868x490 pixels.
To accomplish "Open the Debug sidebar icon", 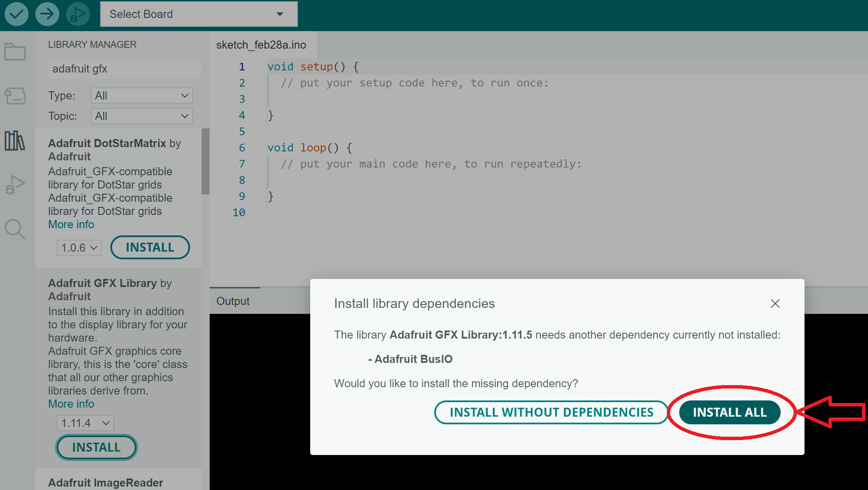I will [15, 185].
